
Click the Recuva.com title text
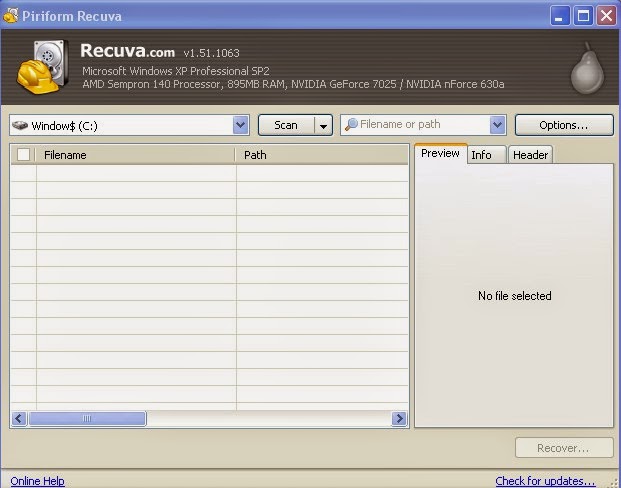coord(128,51)
